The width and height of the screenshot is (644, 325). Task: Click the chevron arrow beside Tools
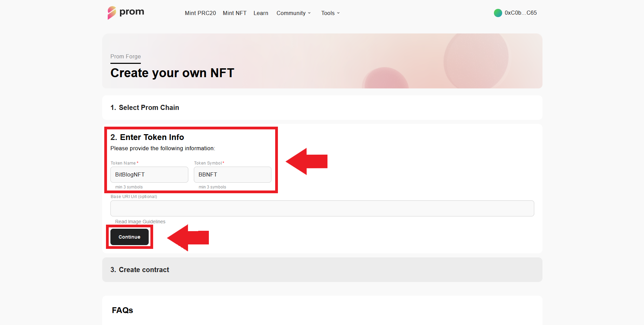tap(338, 13)
